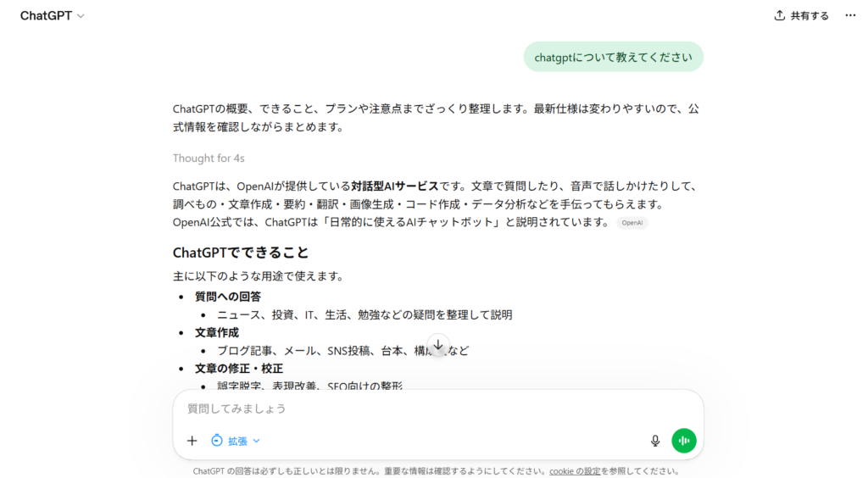This screenshot has height=478, width=868.
Task: Click the bullet 質問への回答
Action: click(227, 297)
